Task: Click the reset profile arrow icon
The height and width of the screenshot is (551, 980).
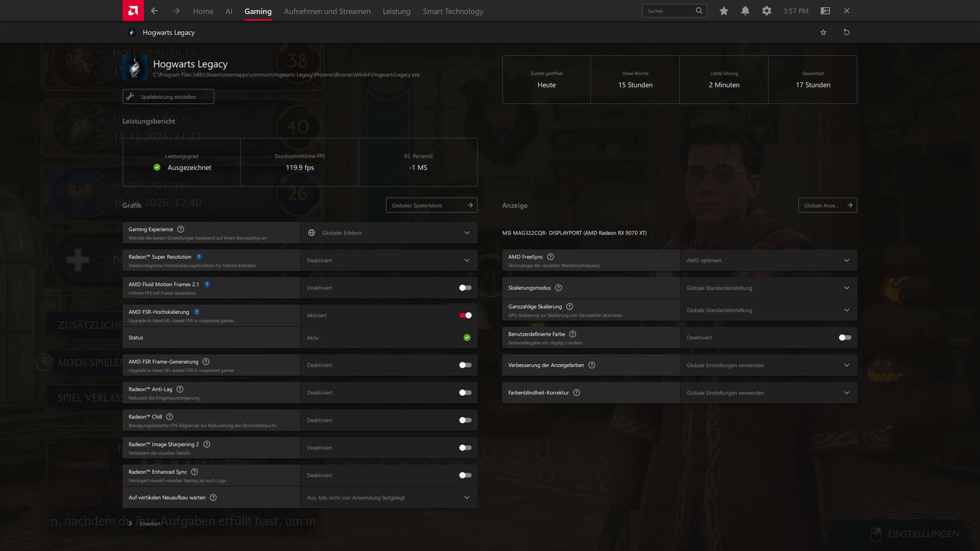Action: 846,32
